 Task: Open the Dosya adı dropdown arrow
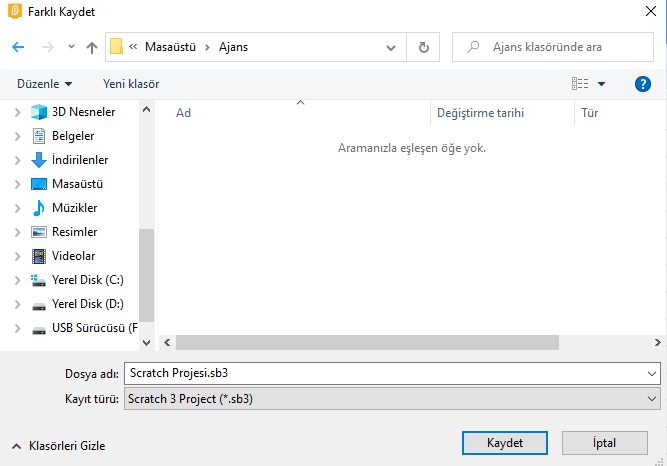click(x=652, y=374)
